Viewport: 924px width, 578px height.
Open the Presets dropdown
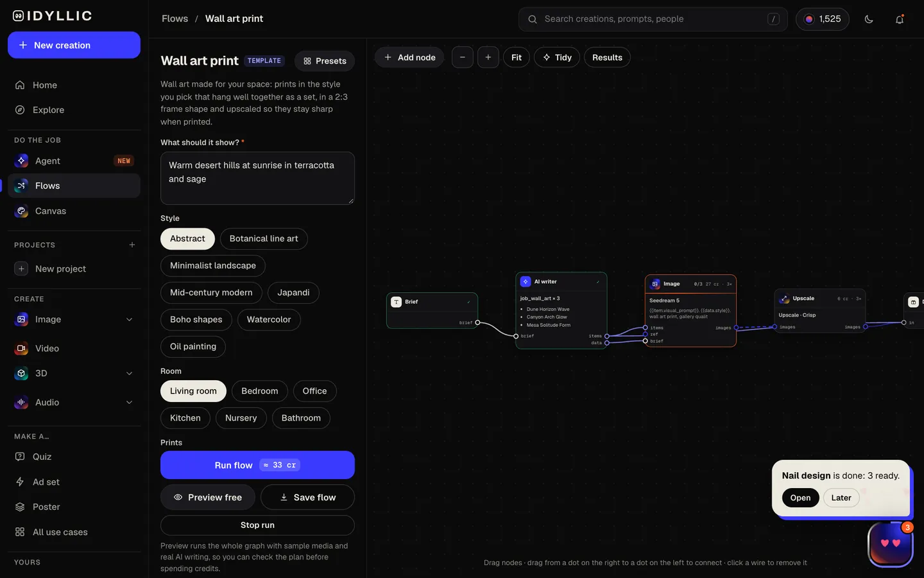click(x=325, y=61)
